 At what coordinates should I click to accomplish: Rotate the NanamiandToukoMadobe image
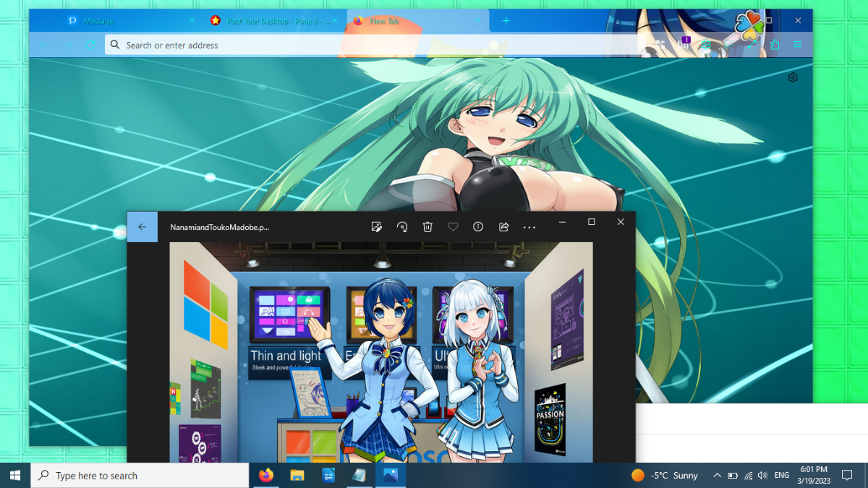(402, 227)
